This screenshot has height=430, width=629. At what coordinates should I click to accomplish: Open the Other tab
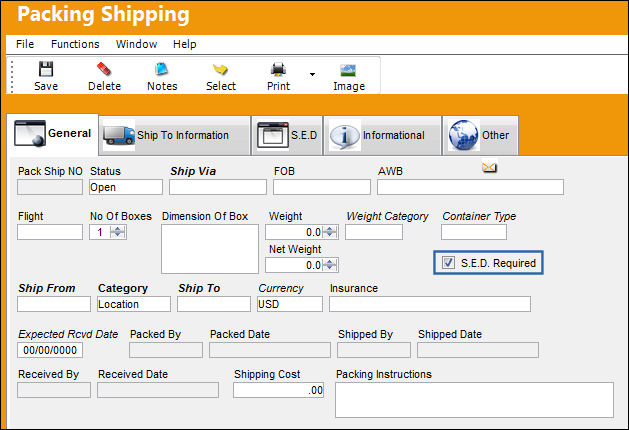pos(480,135)
